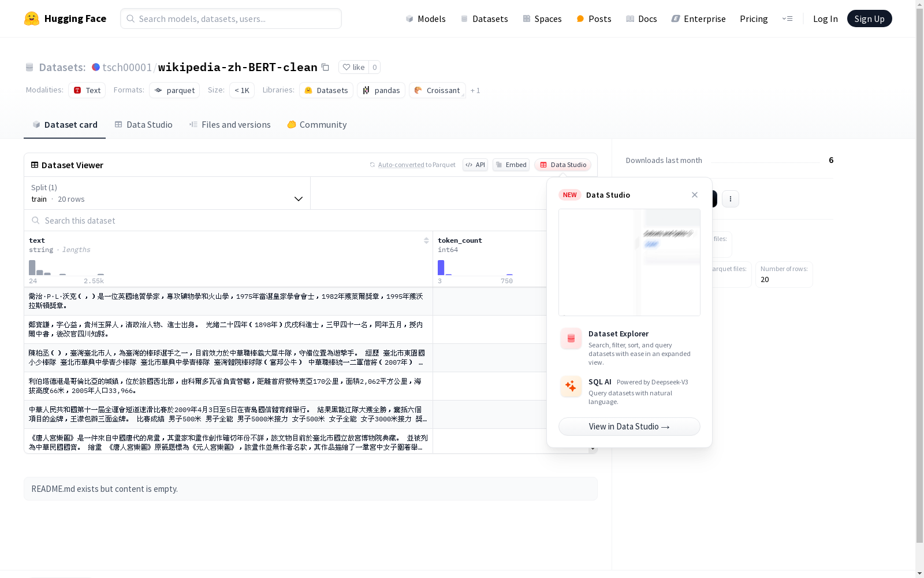Viewport: 924px width, 578px height.
Task: Open the Models menu item
Action: tap(426, 18)
